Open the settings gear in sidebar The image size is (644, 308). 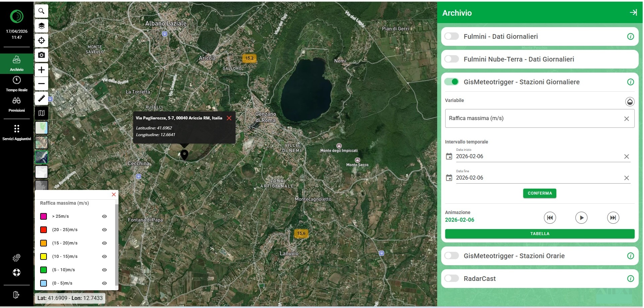coord(16,258)
